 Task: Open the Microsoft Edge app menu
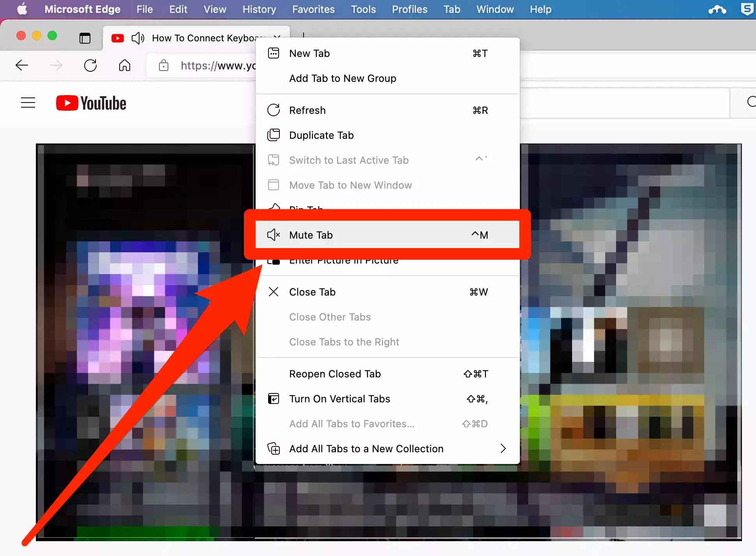pos(82,9)
